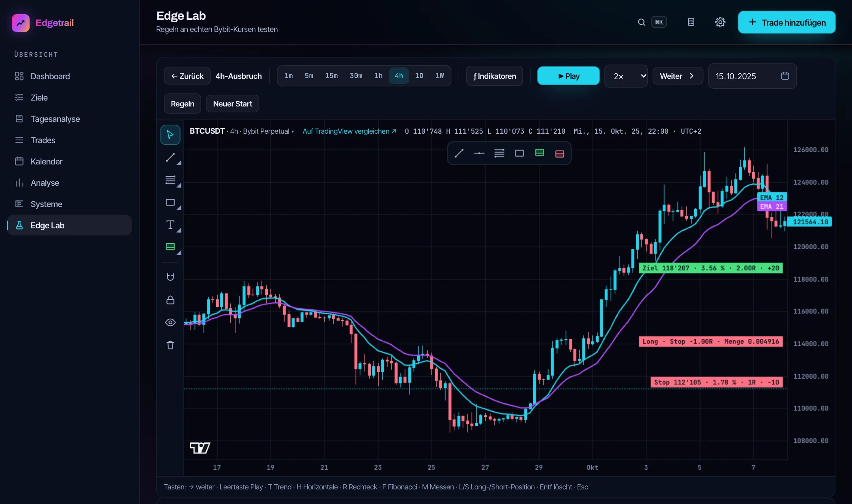852x504 pixels.
Task: Click the Zurück back button
Action: [187, 76]
